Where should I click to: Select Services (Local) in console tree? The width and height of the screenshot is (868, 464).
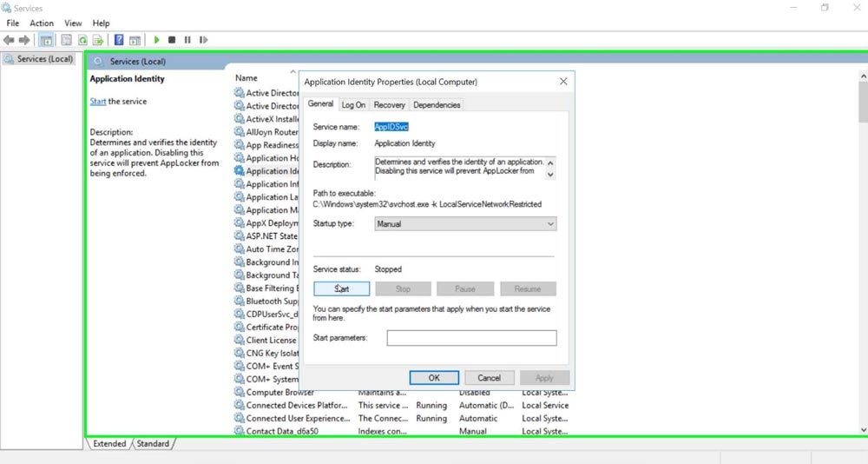[44, 59]
